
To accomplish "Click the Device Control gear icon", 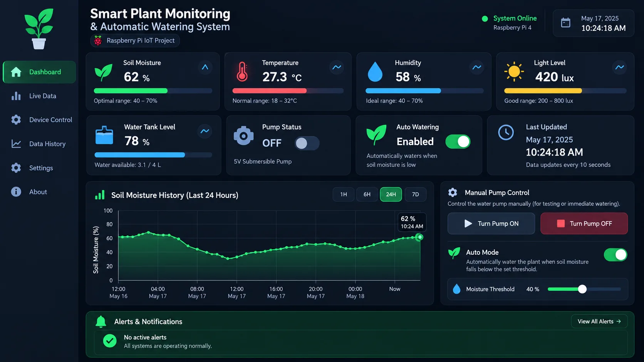I will click(16, 120).
